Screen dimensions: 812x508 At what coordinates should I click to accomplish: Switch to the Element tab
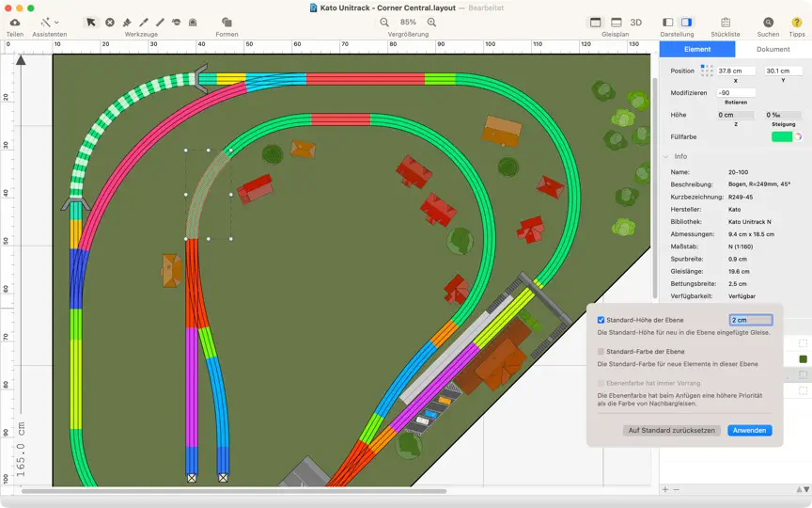click(697, 49)
